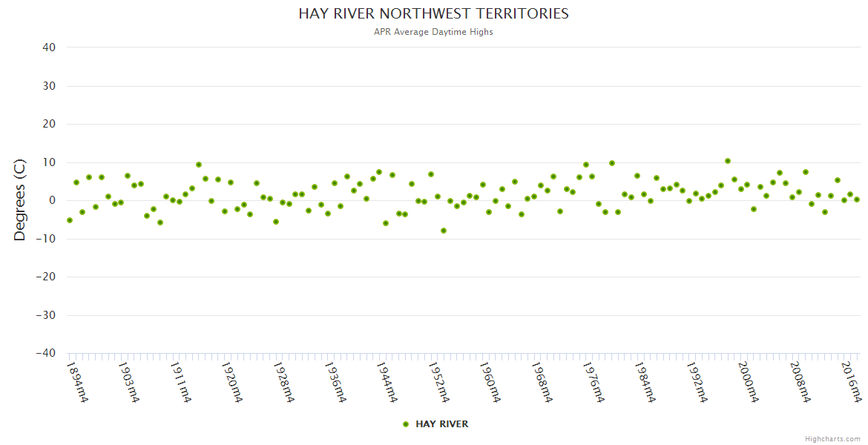Click the 40 y-axis tick label
The height and width of the screenshot is (445, 868).
pos(49,47)
